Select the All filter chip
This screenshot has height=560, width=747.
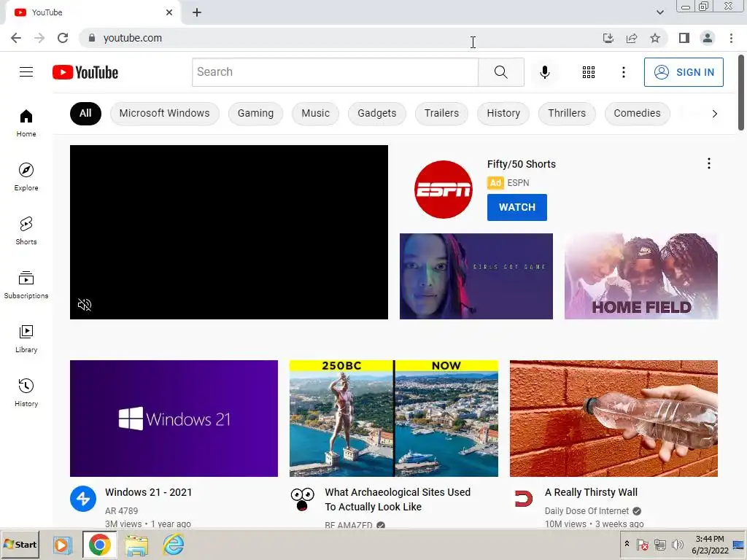(85, 113)
